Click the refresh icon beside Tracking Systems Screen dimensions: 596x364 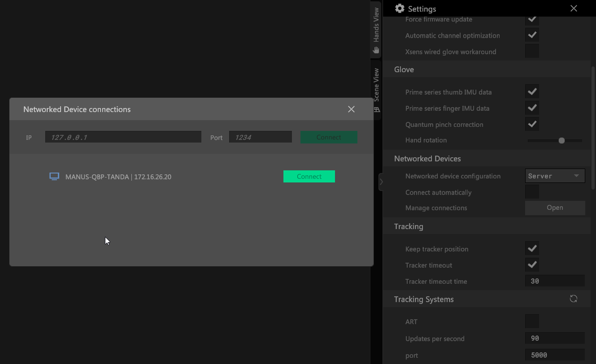coord(573,299)
